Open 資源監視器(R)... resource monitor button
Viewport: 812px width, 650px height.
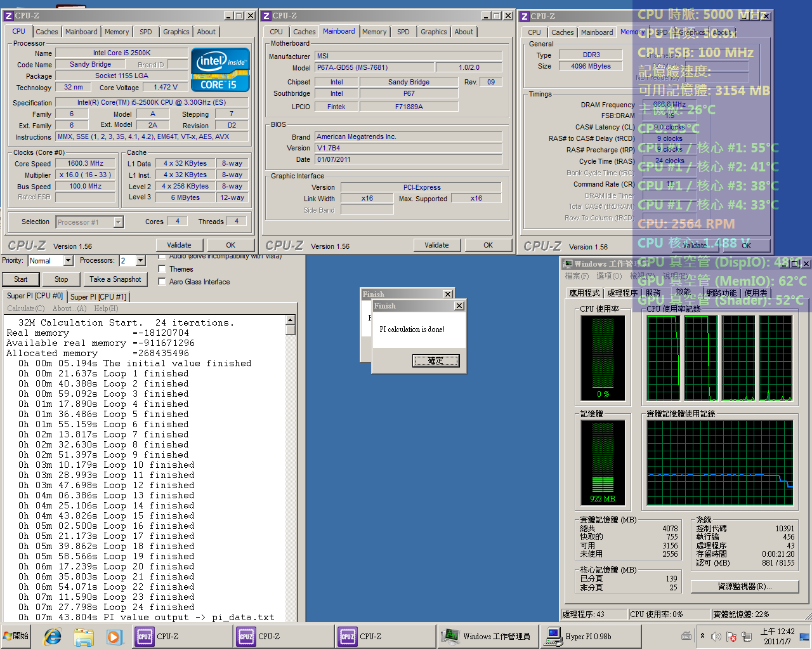point(745,587)
